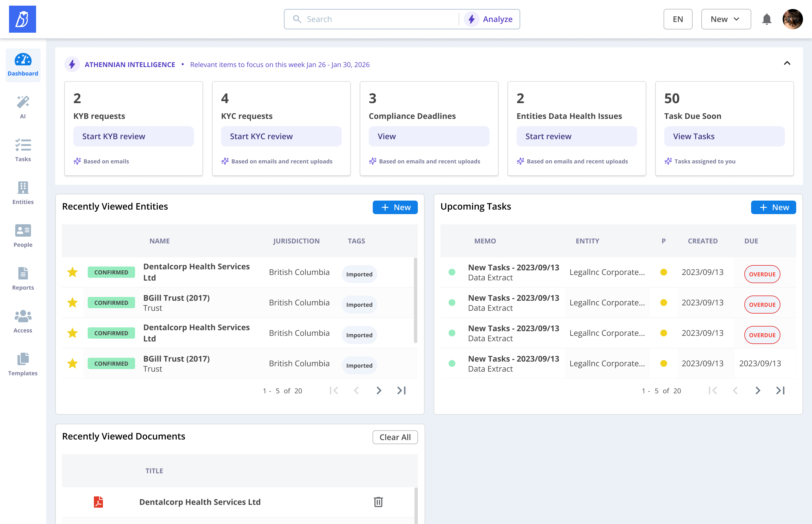Click yellow priority dot on first task

point(663,272)
